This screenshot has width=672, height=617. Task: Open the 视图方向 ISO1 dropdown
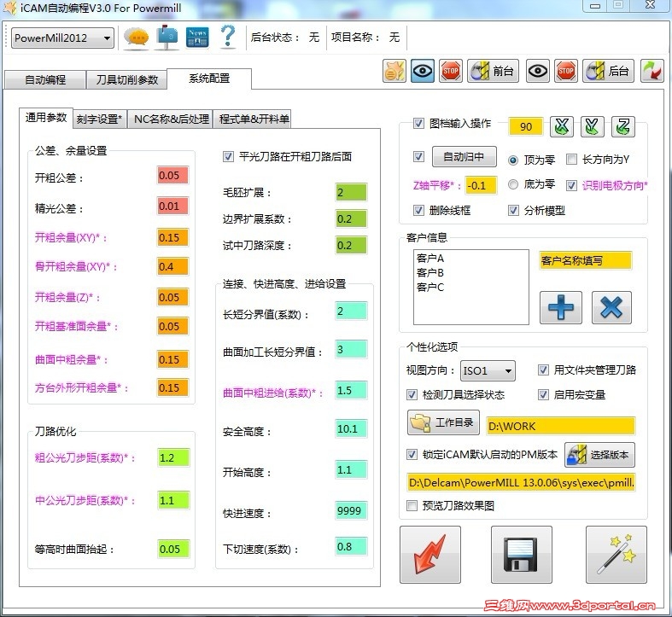488,370
